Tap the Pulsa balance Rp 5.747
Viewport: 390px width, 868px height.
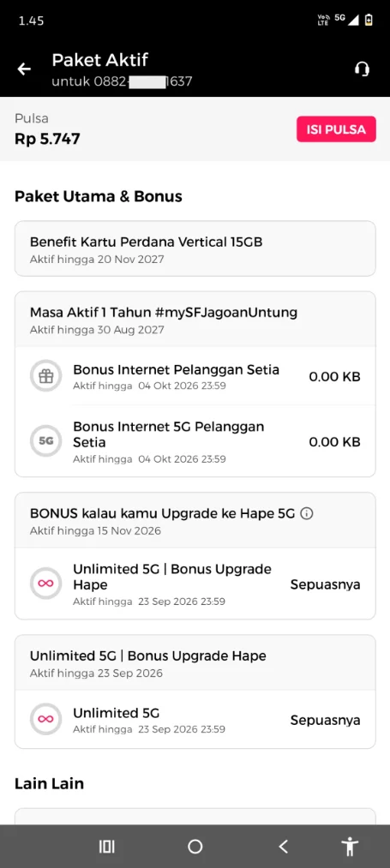[x=47, y=139]
